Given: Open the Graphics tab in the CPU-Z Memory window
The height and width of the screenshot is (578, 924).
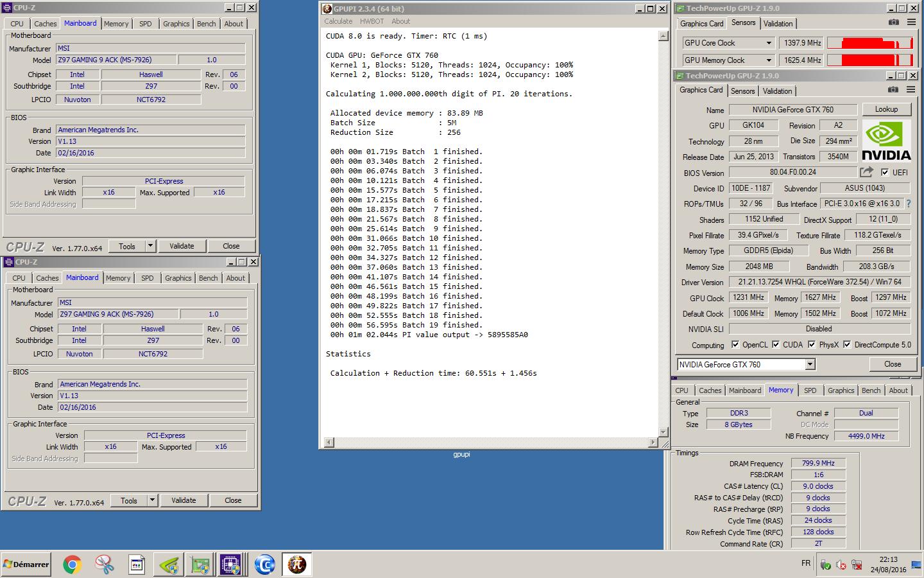Looking at the screenshot, I should point(841,390).
